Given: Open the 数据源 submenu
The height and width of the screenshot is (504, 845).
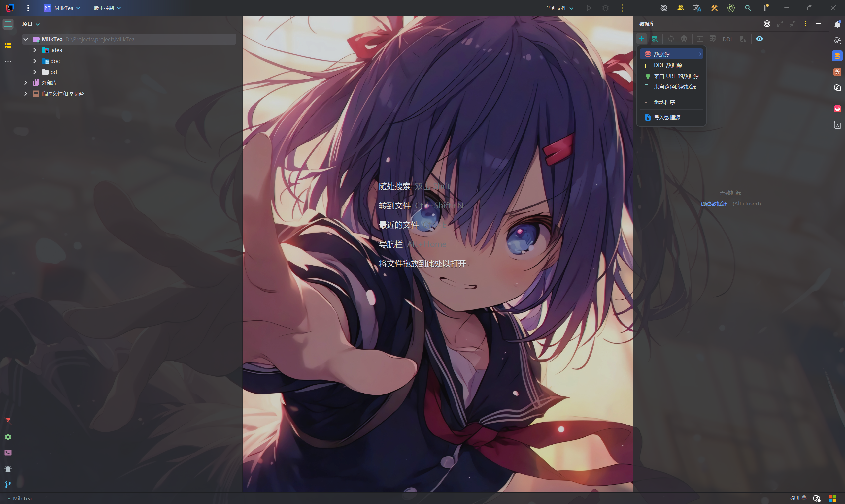Looking at the screenshot, I should tap(671, 54).
